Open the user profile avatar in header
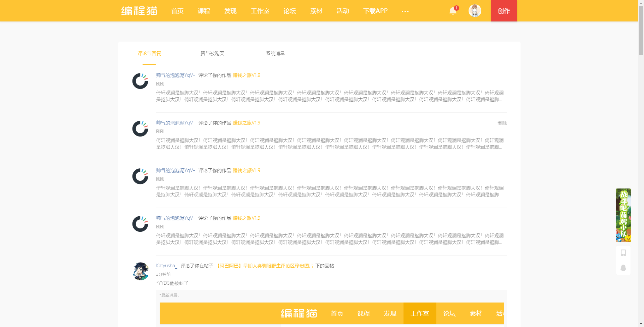Viewport: 644px width, 327px height. pyautogui.click(x=475, y=11)
